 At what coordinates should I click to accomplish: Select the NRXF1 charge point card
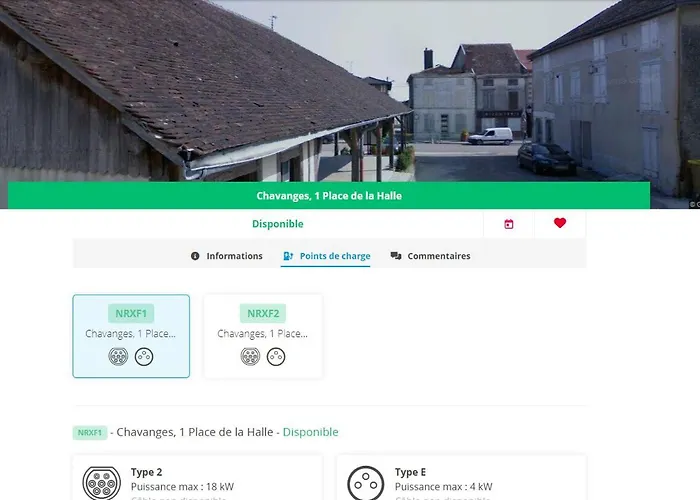pos(131,336)
